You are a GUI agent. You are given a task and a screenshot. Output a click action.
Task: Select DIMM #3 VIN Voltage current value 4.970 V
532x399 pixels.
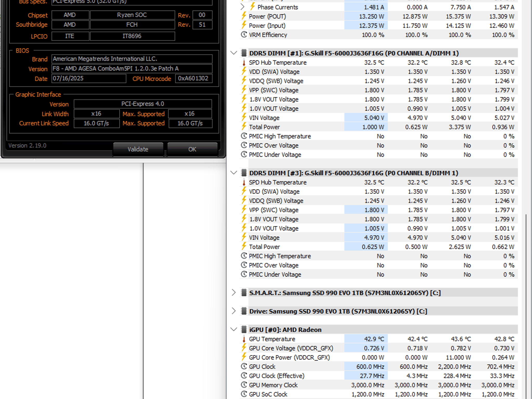click(374, 238)
